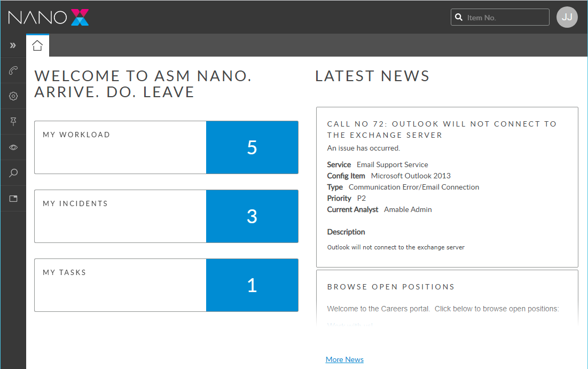Click the pin icon in sidebar
This screenshot has width=588, height=369.
pyautogui.click(x=13, y=122)
